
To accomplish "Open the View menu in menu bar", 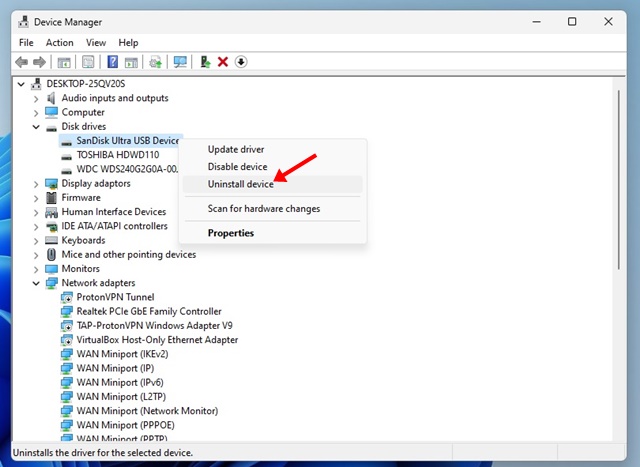I will click(96, 43).
